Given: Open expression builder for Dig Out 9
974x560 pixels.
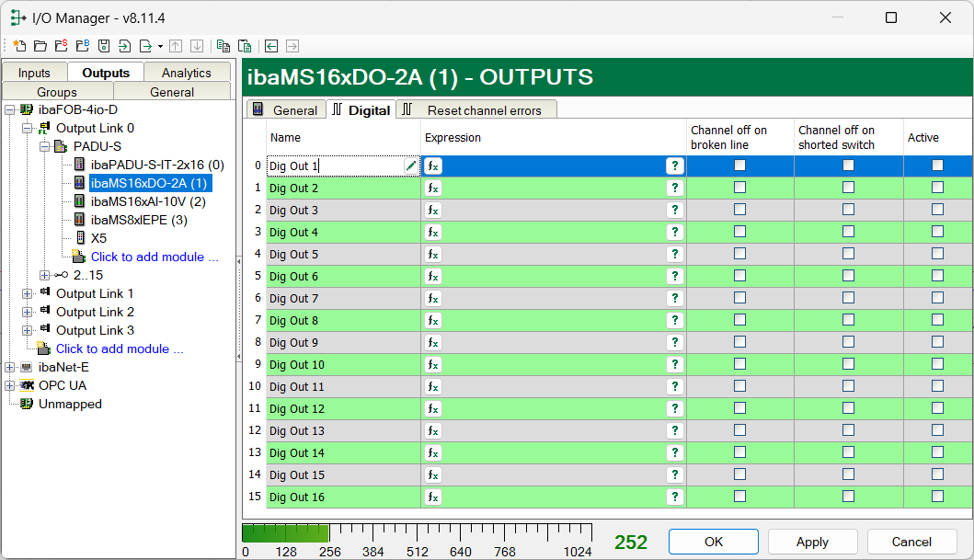Looking at the screenshot, I should [433, 343].
